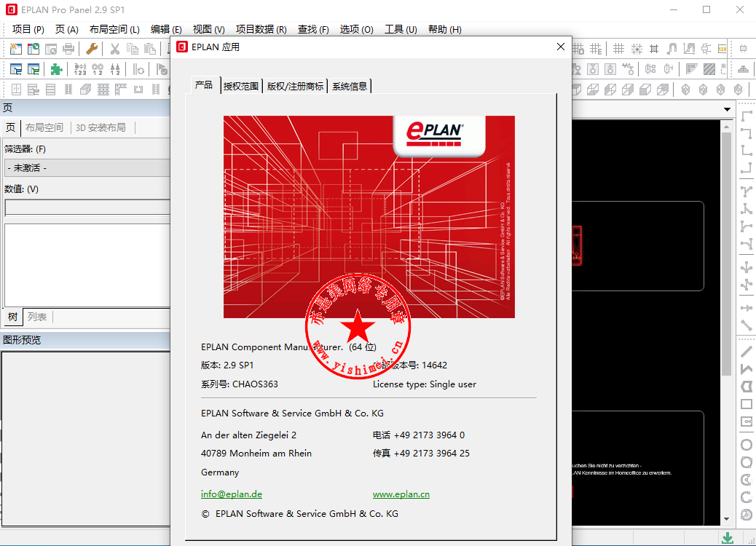Switch to the 授权范围 tab
The height and width of the screenshot is (546, 756).
click(241, 86)
